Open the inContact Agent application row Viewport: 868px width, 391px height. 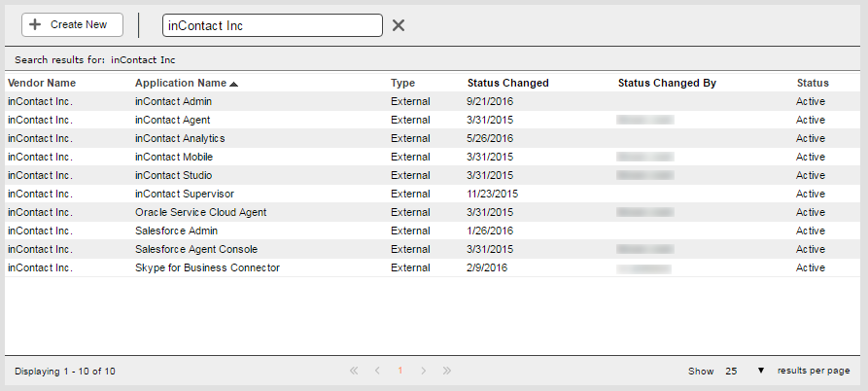(x=433, y=120)
